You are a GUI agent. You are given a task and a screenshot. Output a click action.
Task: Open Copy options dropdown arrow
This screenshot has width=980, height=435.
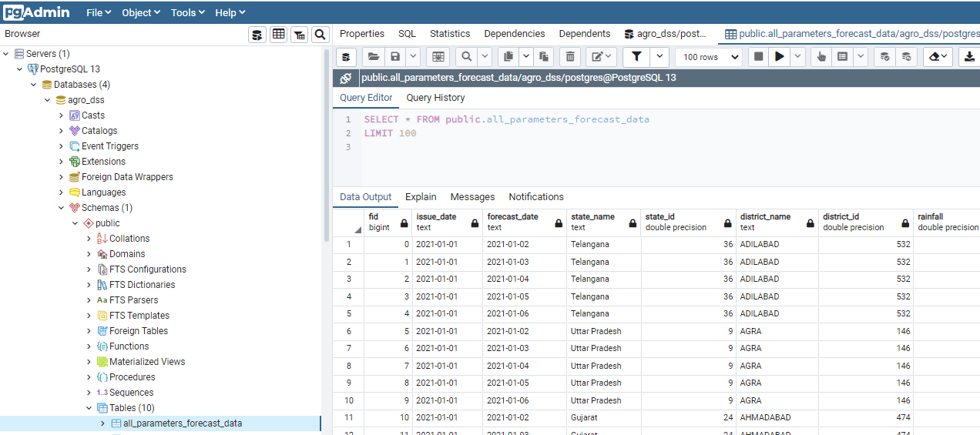click(525, 57)
